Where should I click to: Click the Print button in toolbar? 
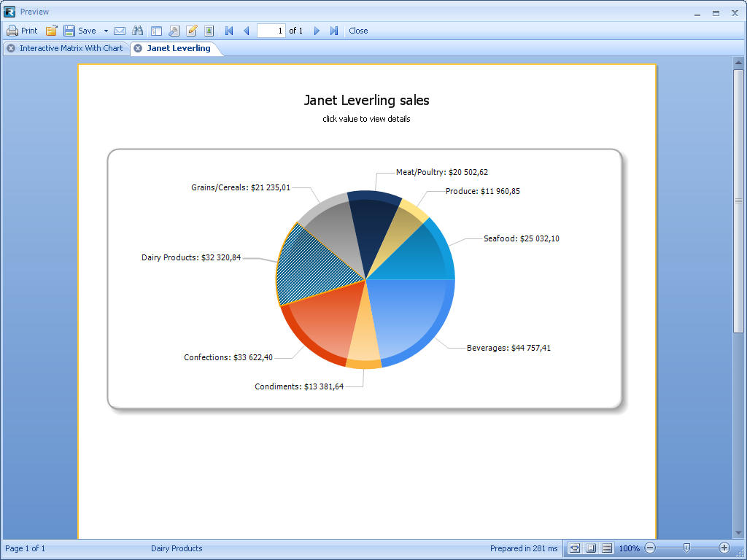pyautogui.click(x=22, y=31)
